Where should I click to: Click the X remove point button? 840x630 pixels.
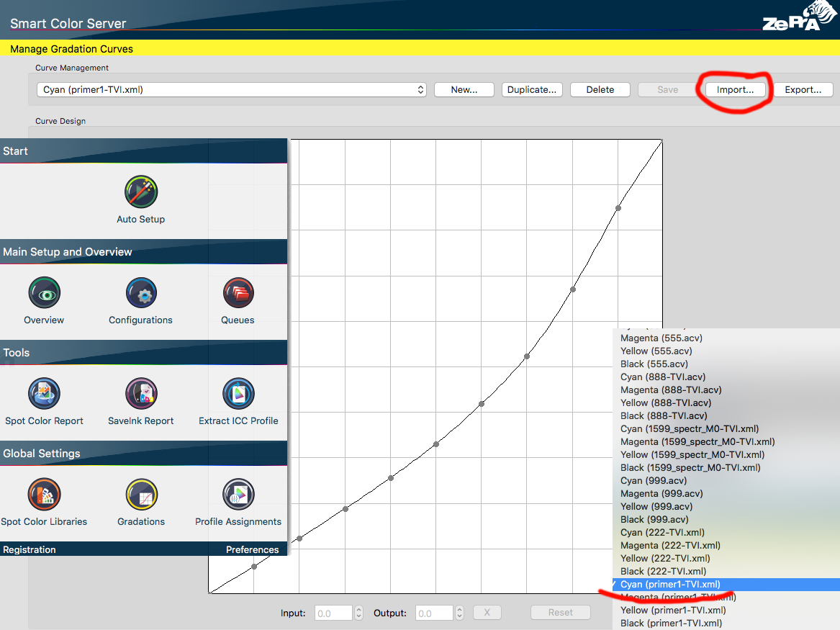487,612
